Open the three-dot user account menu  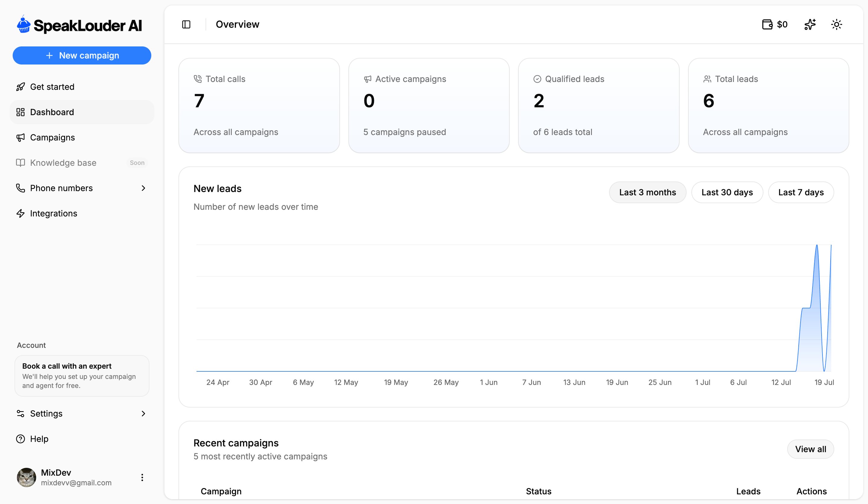point(142,477)
